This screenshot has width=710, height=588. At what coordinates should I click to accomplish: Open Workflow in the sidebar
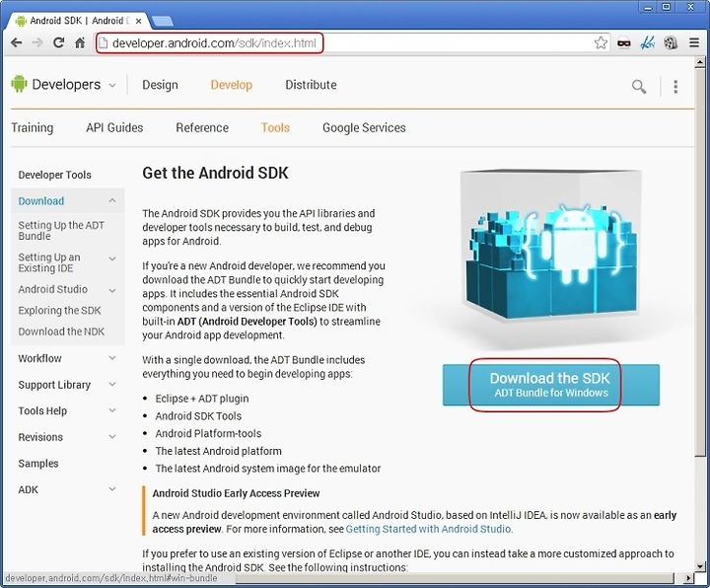(39, 358)
